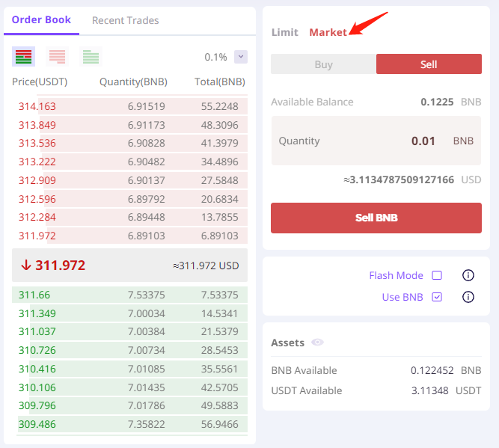Select bid price 311.349

37,313
